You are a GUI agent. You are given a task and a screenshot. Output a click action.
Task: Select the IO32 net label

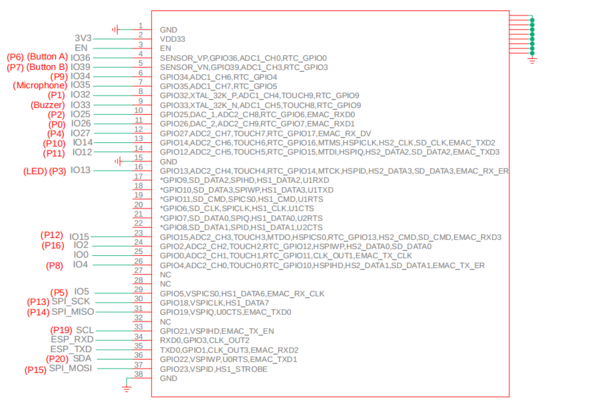(x=80, y=95)
